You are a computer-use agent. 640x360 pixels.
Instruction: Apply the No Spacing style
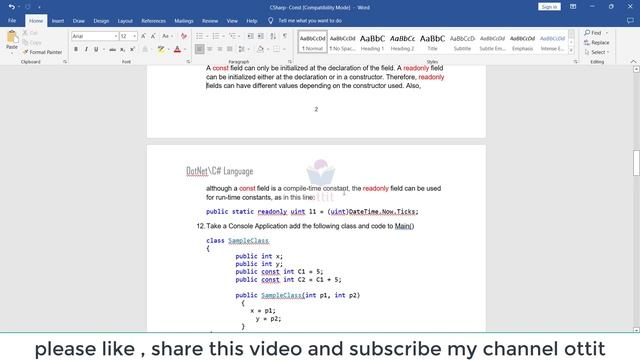coord(342,42)
